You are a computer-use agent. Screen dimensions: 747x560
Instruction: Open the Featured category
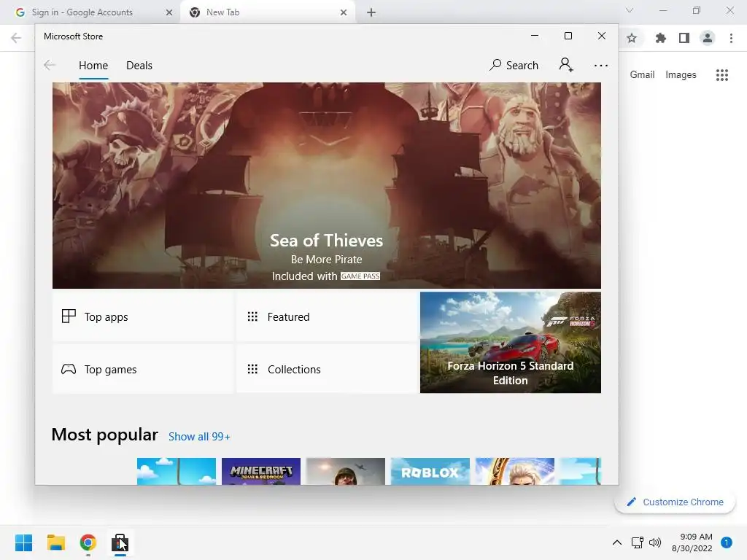tap(327, 316)
